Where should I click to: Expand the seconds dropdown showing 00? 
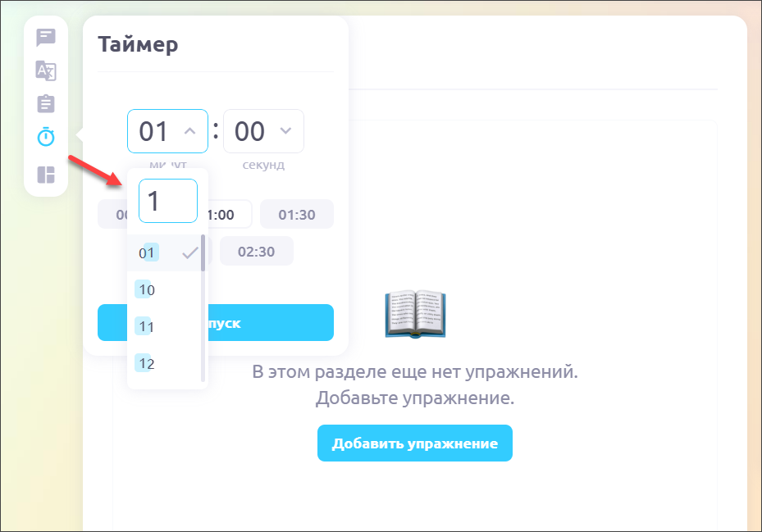(263, 131)
